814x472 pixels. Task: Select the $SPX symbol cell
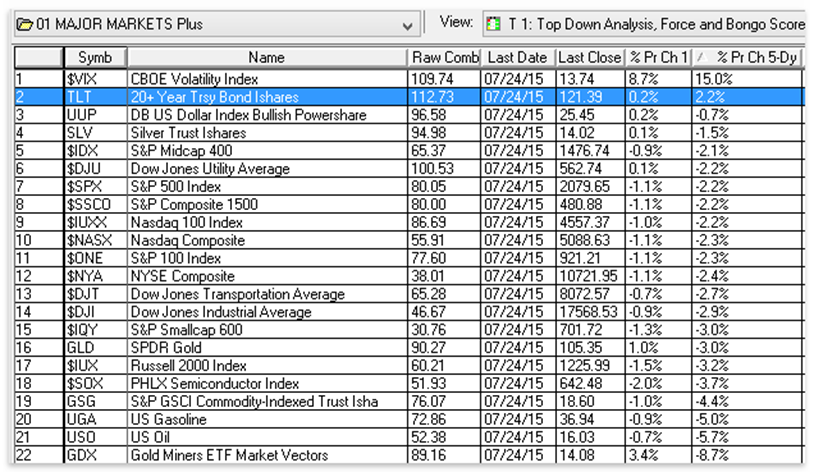pyautogui.click(x=96, y=186)
